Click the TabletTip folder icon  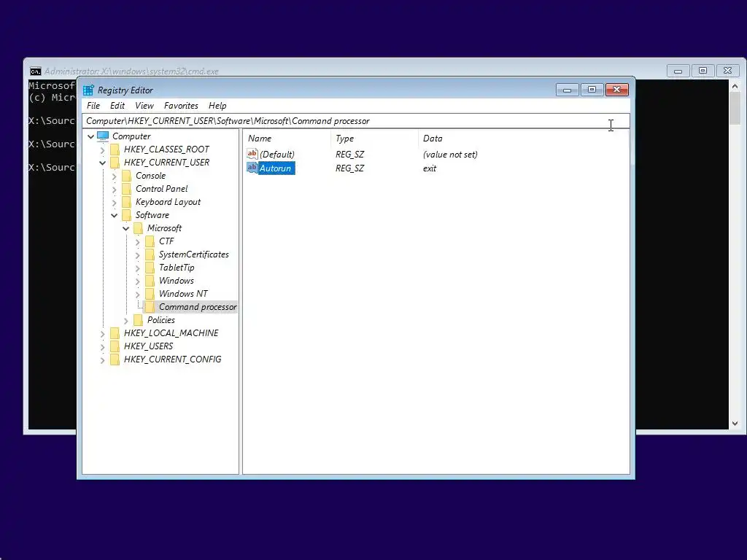pos(150,267)
